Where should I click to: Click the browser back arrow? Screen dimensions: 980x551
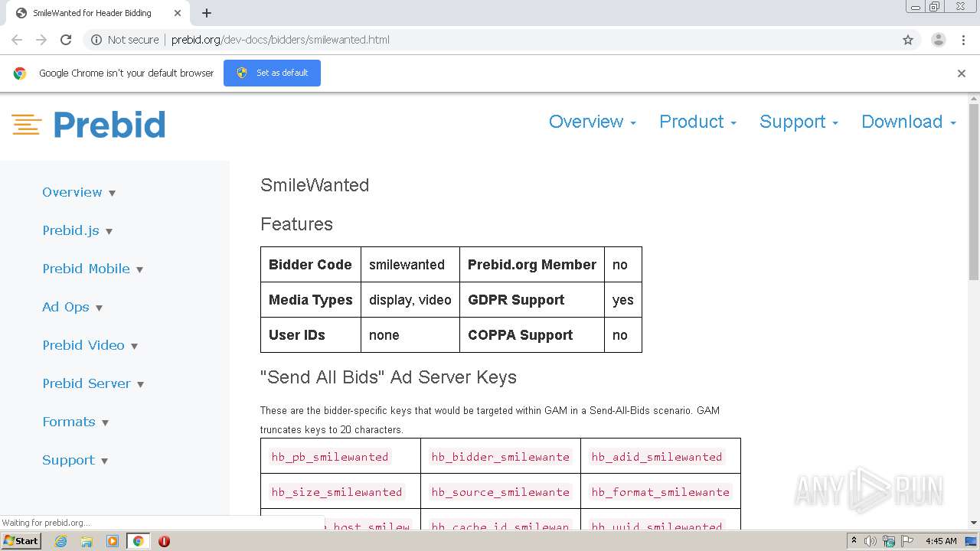17,40
